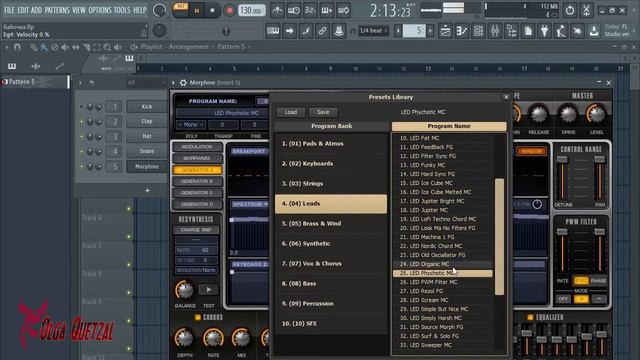
Task: Open the ADD menu
Action: click(x=36, y=10)
